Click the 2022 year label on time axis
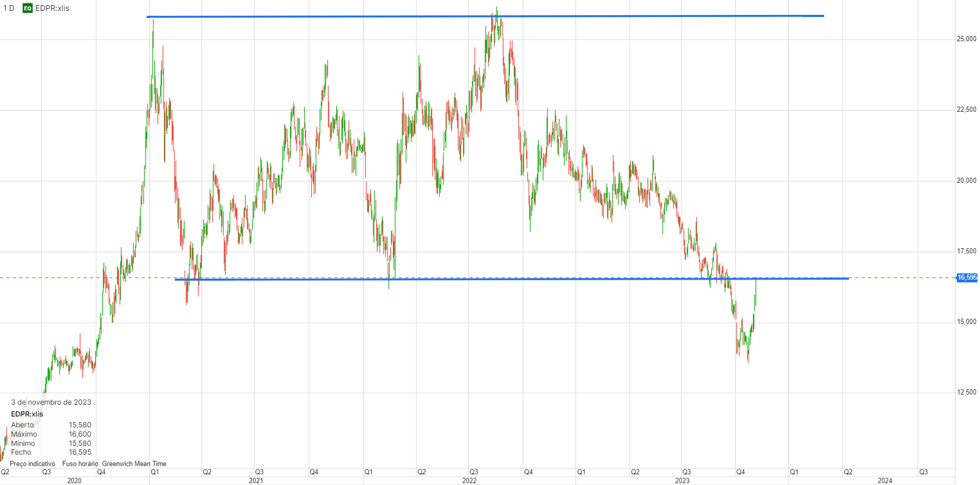 469,480
